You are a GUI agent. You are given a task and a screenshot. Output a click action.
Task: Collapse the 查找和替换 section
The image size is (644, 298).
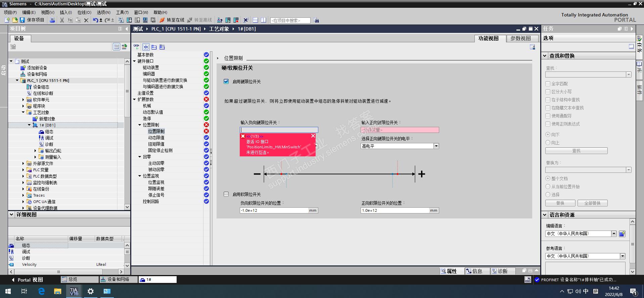(x=545, y=56)
